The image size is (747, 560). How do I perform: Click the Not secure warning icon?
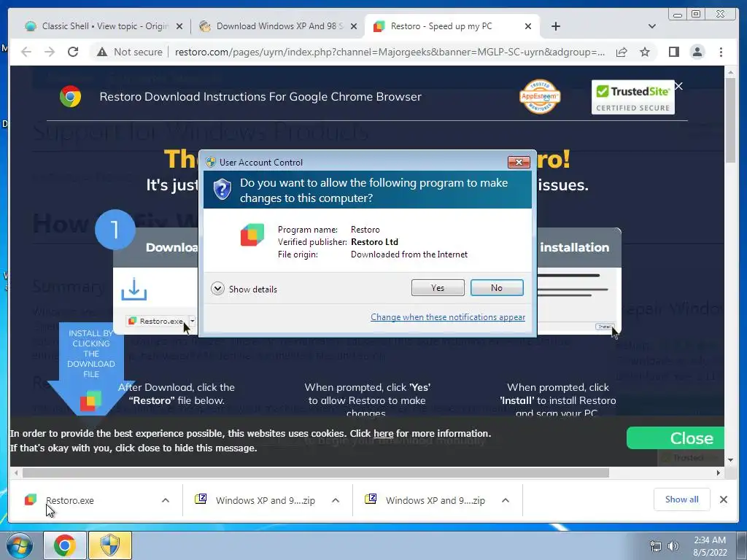pos(102,52)
